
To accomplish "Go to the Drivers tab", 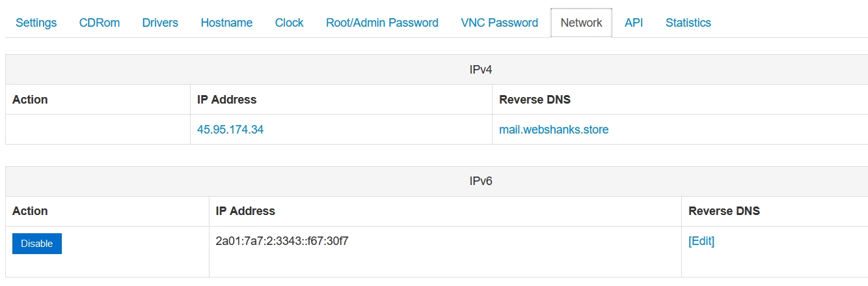I will [x=160, y=23].
